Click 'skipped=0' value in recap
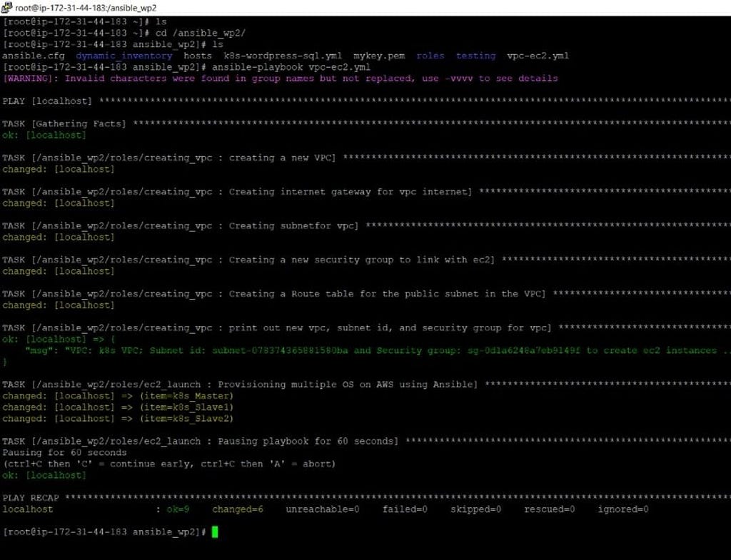 point(475,509)
